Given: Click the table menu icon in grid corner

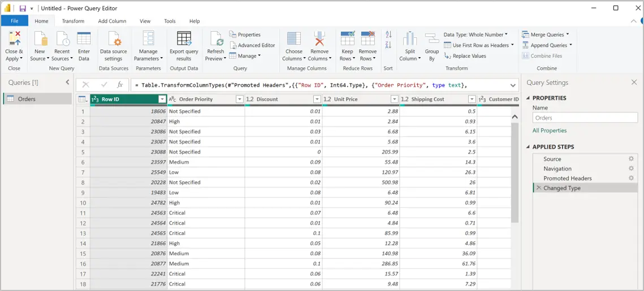Looking at the screenshot, I should point(83,99).
